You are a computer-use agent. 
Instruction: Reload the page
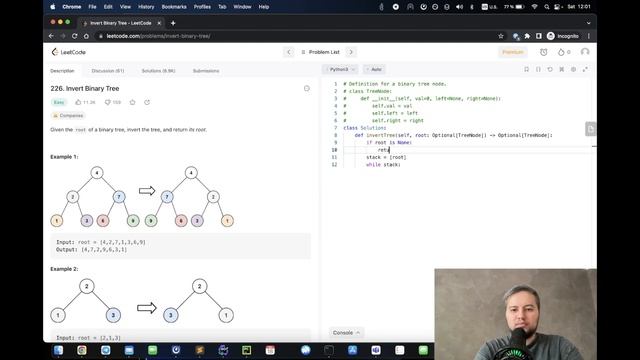[x=74, y=36]
